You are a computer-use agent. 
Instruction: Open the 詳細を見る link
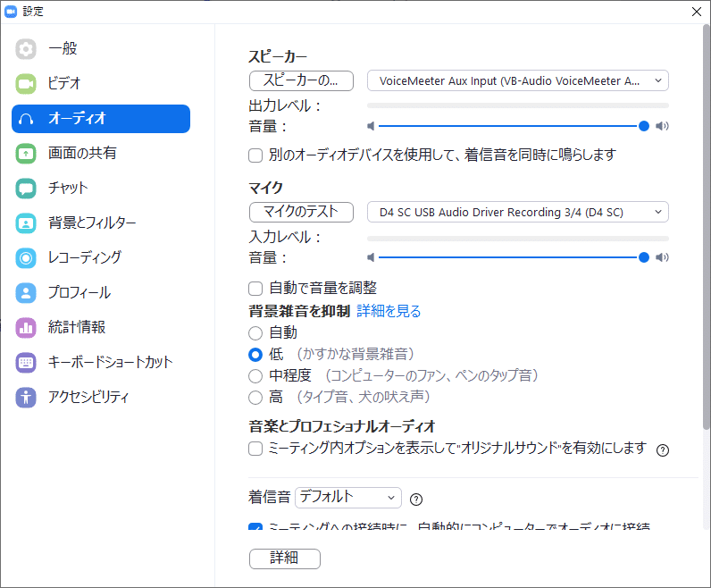(x=389, y=311)
